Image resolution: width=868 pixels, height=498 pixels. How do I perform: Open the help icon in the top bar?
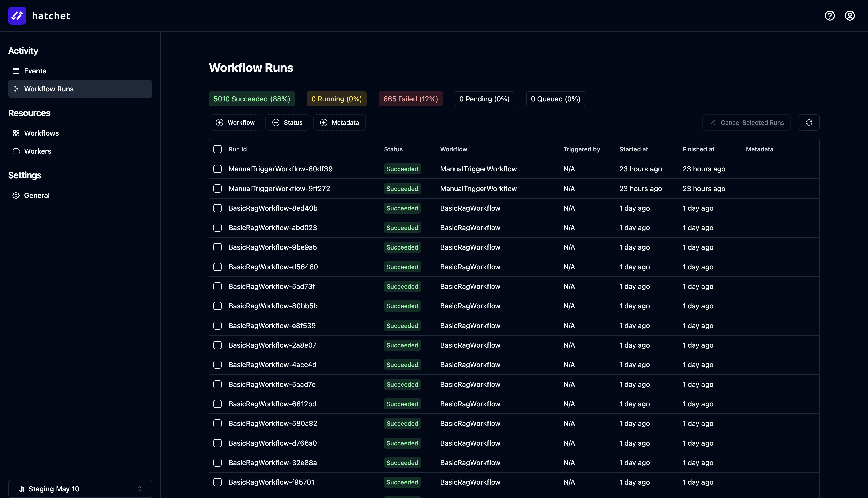(x=829, y=15)
